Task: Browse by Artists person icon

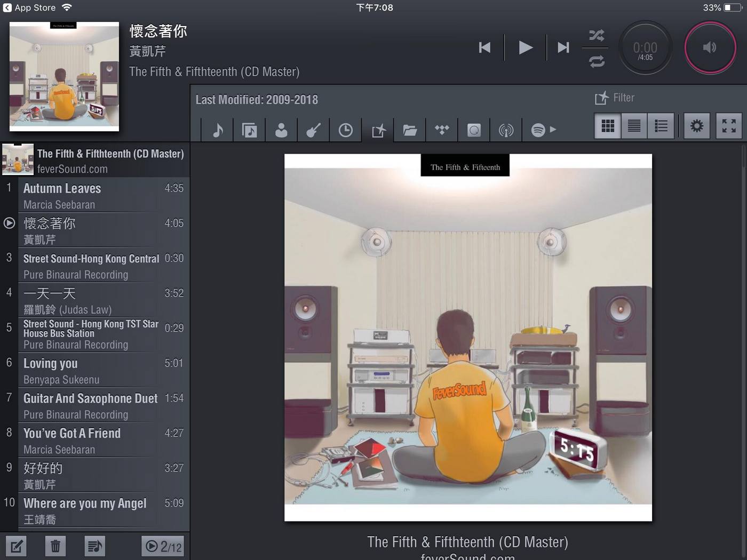Action: [x=281, y=130]
